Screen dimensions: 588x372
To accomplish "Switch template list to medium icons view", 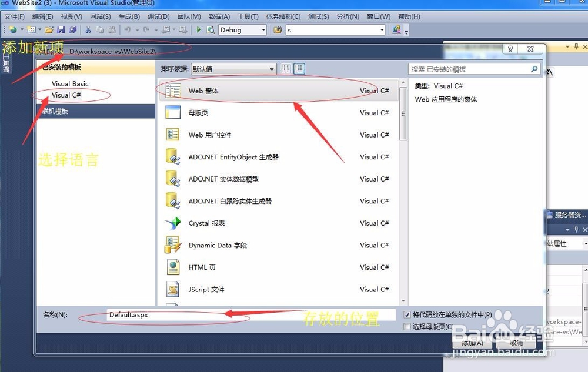I will [299, 69].
